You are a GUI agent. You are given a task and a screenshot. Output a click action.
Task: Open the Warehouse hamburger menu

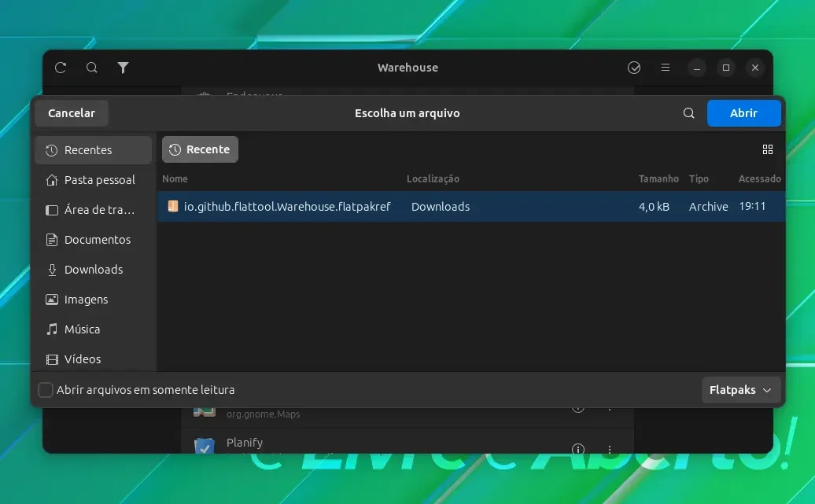pos(666,68)
